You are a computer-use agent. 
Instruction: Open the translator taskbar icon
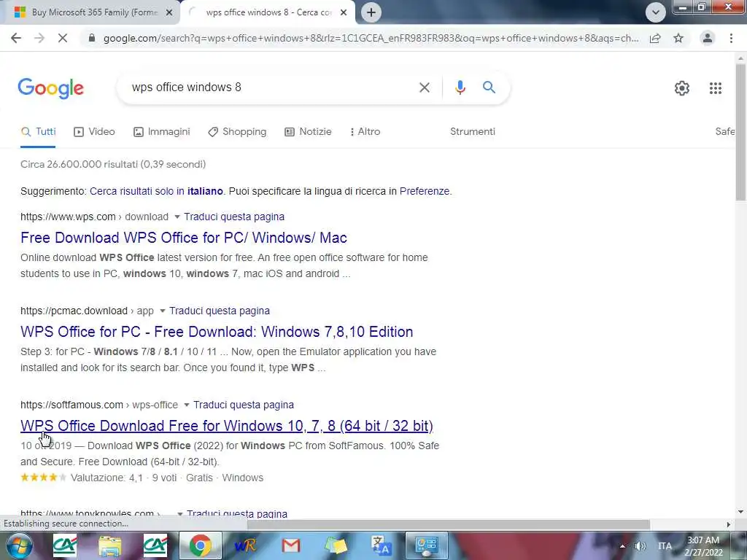tap(381, 545)
